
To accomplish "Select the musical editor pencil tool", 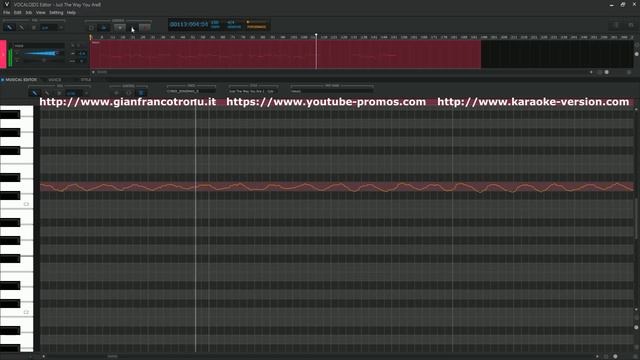I will pos(34,93).
